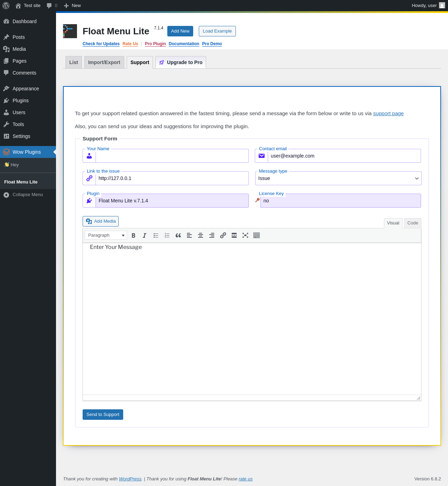Apply bold formatting in editor

coord(133,235)
